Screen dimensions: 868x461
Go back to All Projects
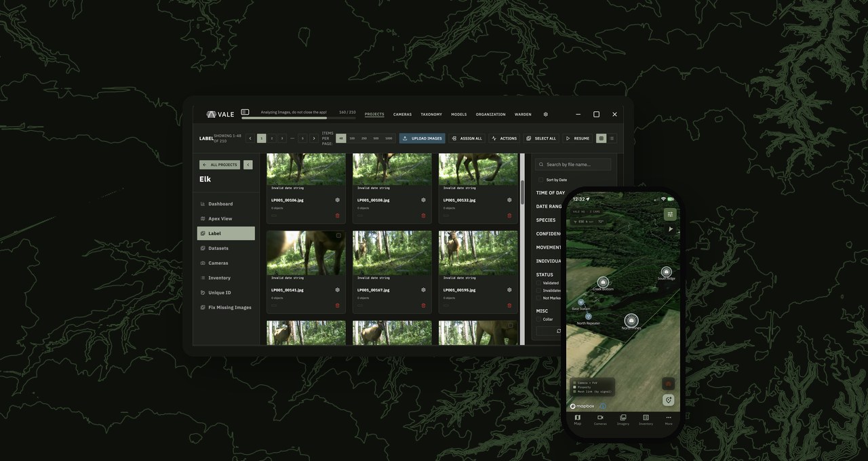220,165
